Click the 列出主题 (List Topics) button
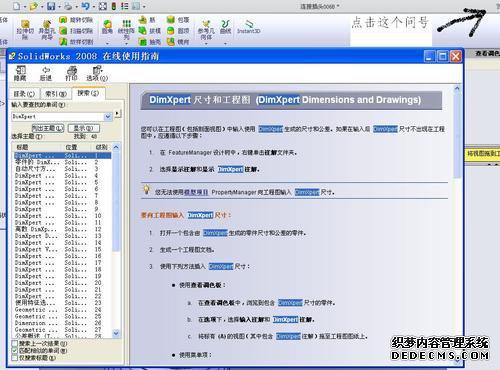The width and height of the screenshot is (500, 370). (48, 128)
